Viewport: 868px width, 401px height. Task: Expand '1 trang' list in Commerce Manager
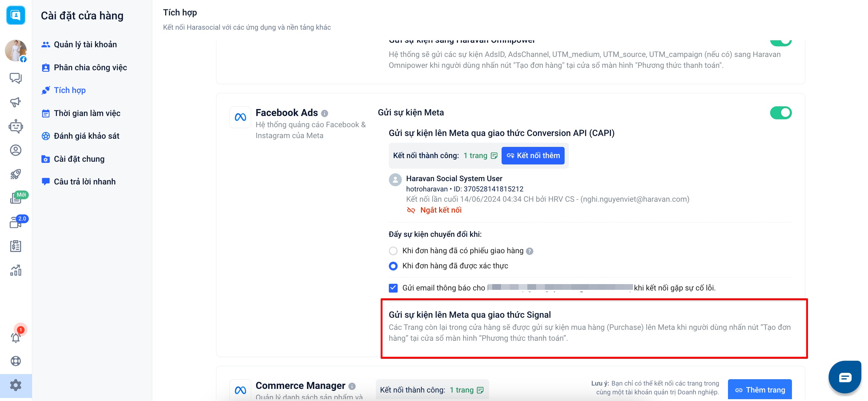point(466,390)
